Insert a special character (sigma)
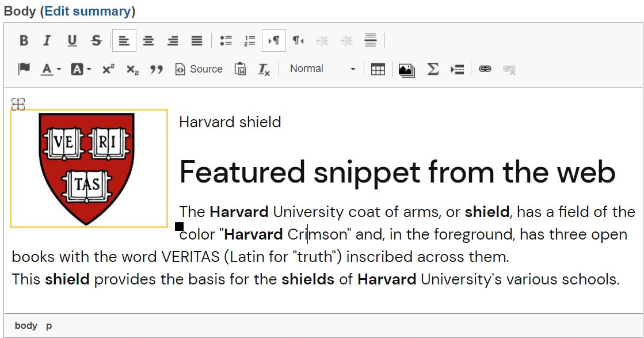This screenshot has width=644, height=338. (x=432, y=69)
